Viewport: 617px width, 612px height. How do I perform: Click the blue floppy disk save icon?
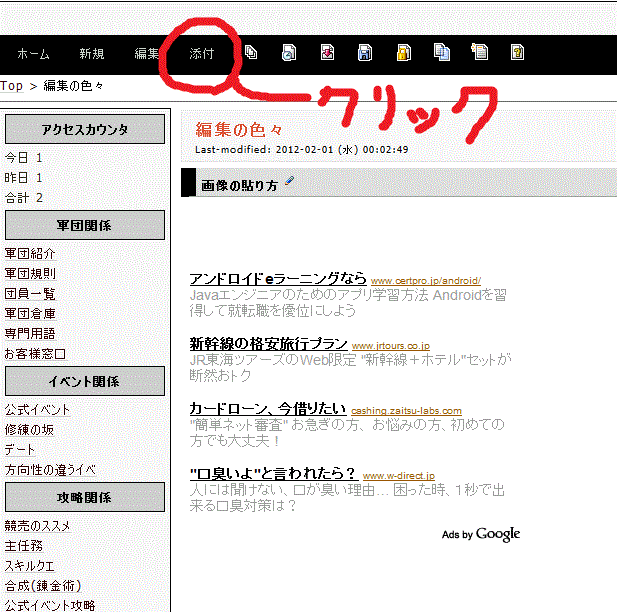pyautogui.click(x=365, y=53)
